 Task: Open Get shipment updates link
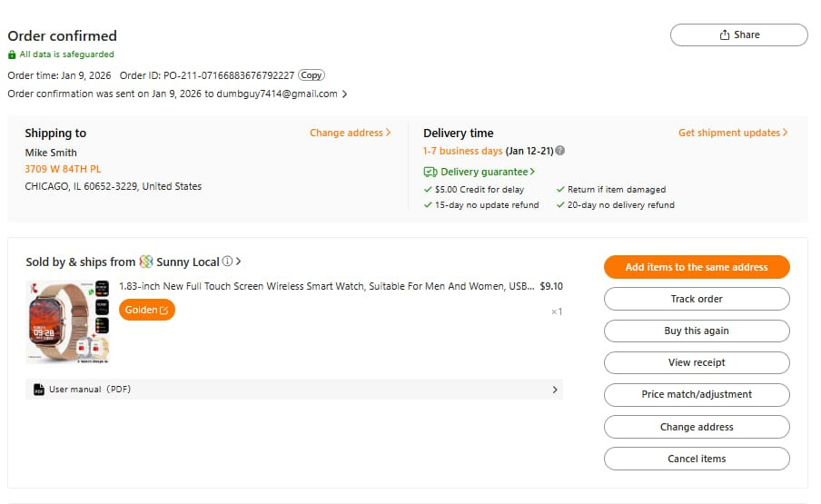(732, 133)
